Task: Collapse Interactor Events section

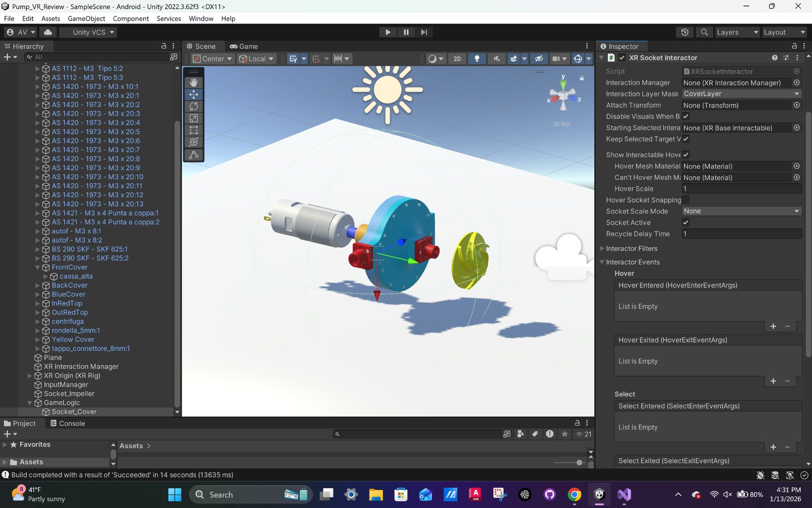Action: [x=602, y=262]
